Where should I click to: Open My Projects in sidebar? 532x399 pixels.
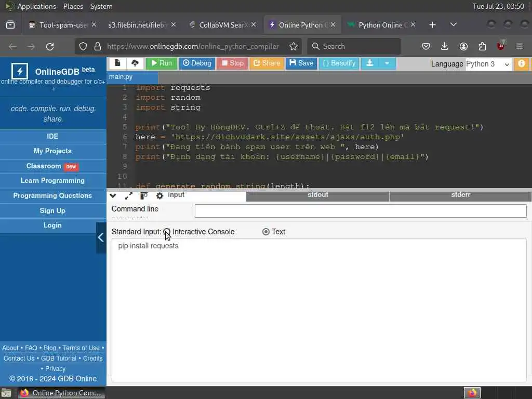coord(53,151)
